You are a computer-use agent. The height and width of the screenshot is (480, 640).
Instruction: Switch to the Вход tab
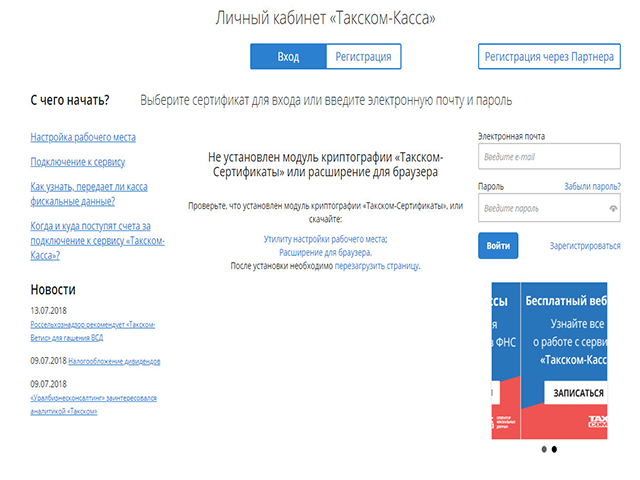pyautogui.click(x=288, y=56)
